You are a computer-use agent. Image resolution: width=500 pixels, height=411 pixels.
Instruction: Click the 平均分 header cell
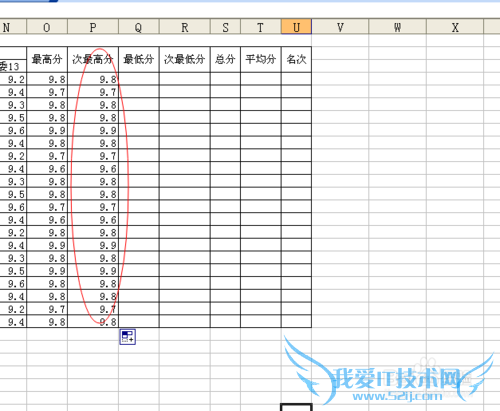tap(261, 59)
